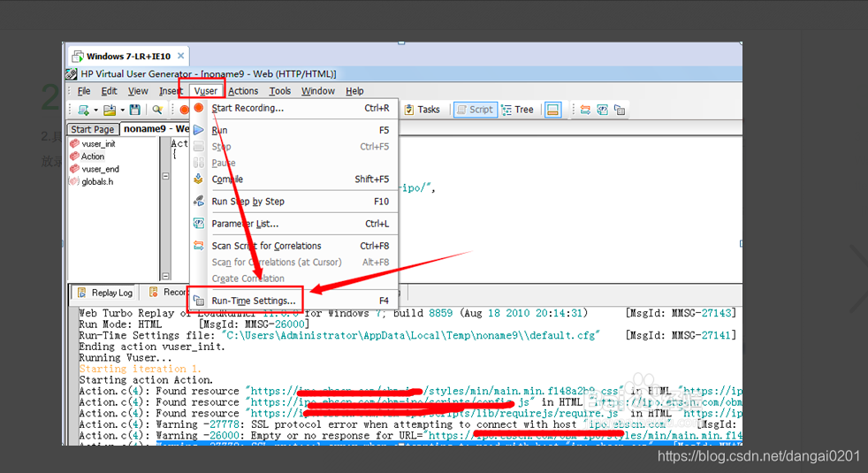868x473 pixels.
Task: Open the Insert menu
Action: [x=170, y=91]
